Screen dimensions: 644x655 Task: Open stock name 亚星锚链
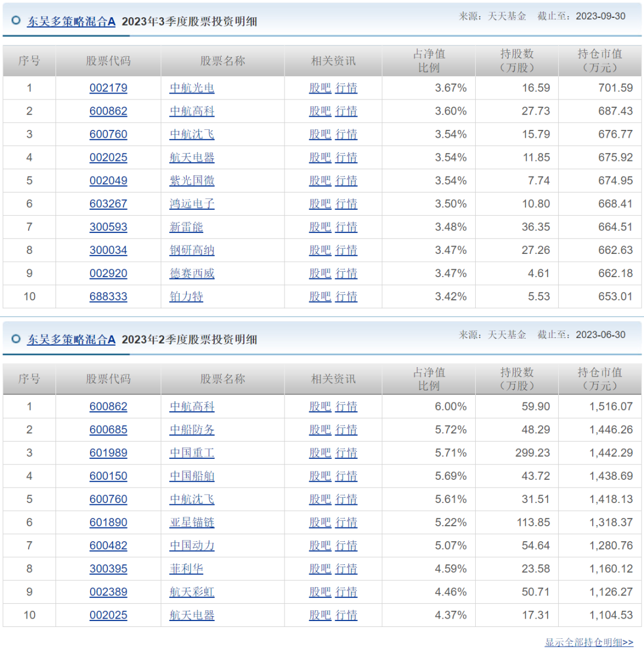(192, 523)
